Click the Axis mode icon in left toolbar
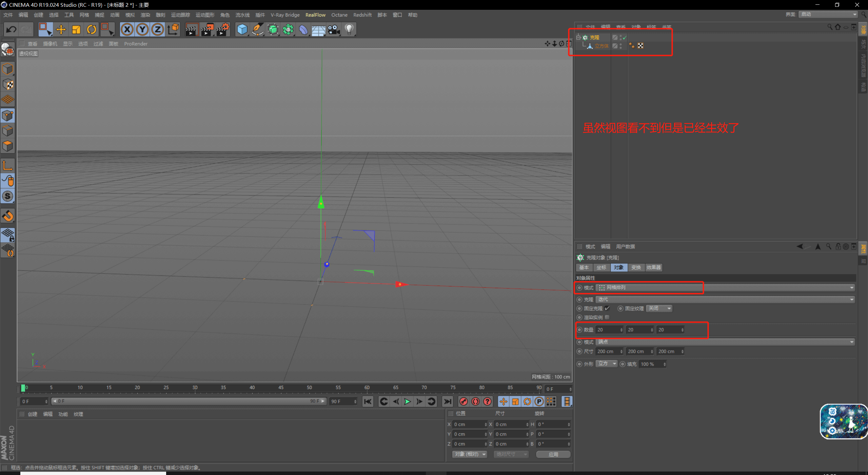868x475 pixels. click(x=8, y=165)
